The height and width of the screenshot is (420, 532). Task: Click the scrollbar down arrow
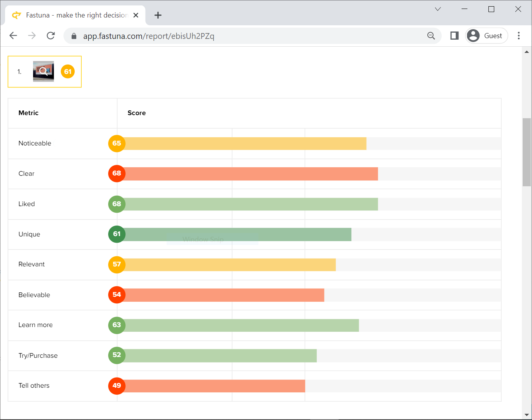point(527,415)
